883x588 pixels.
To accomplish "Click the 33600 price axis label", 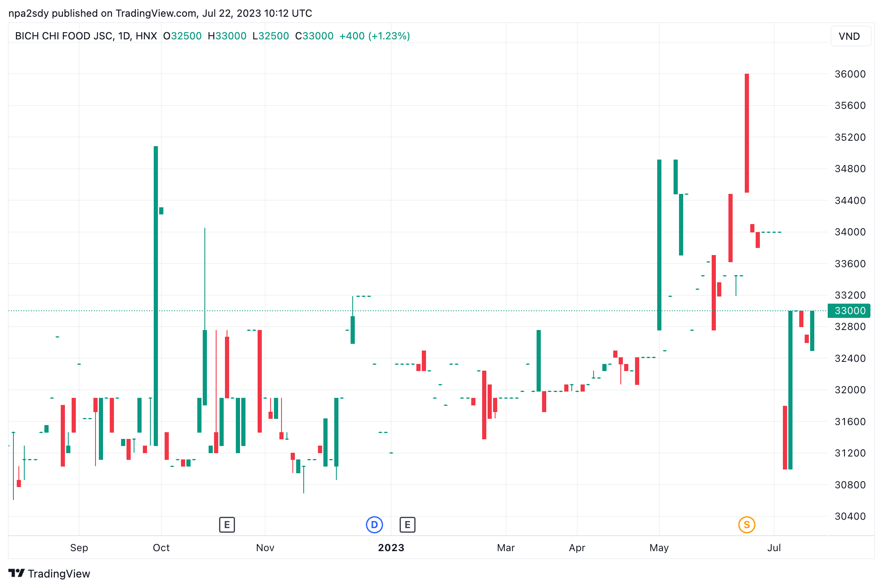I will tap(850, 264).
